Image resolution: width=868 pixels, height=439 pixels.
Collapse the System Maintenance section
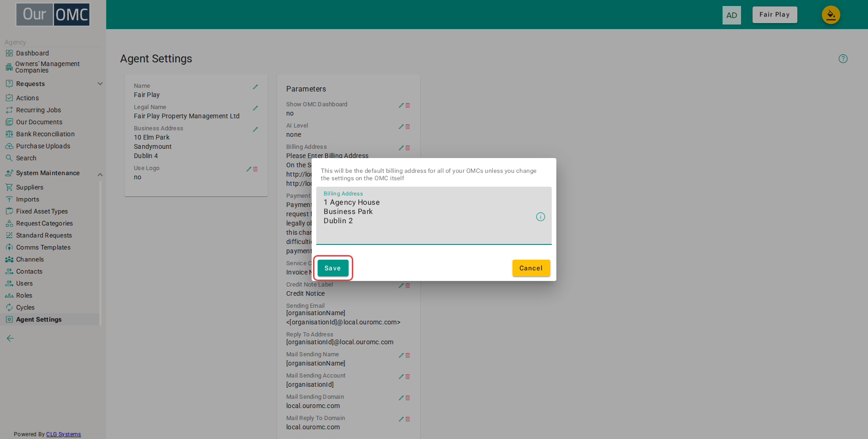100,174
